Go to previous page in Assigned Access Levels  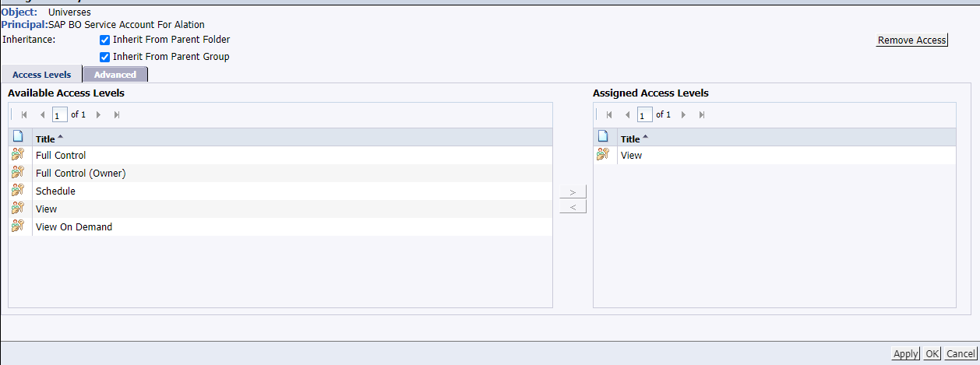627,114
